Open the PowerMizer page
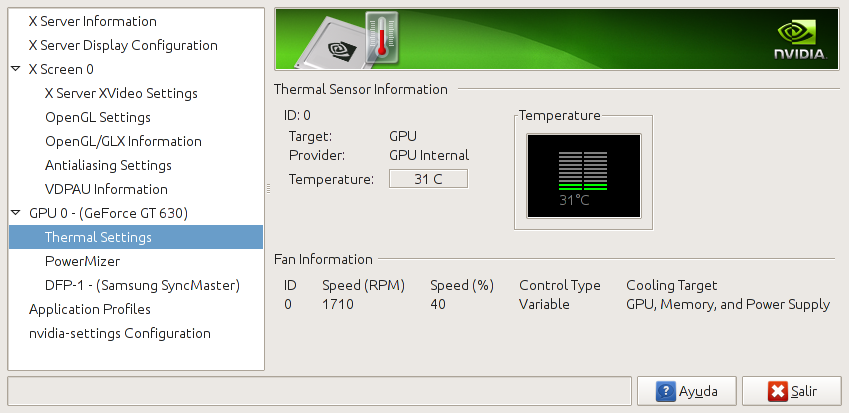Image resolution: width=849 pixels, height=413 pixels. click(82, 261)
